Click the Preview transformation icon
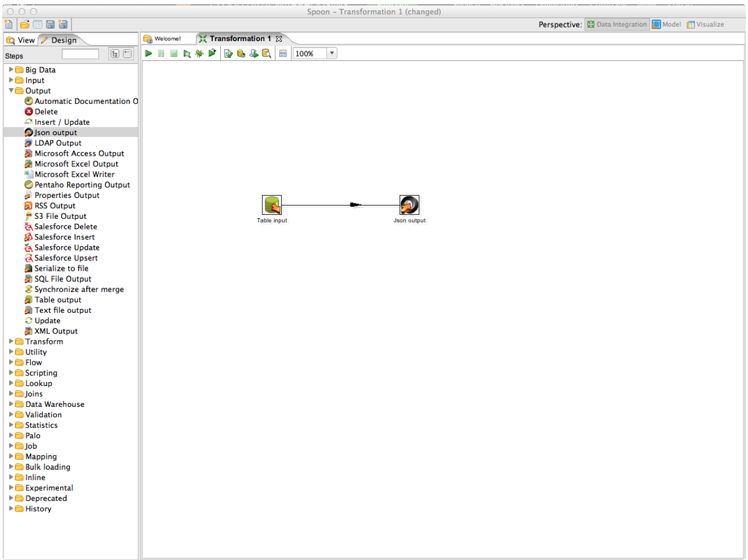 [187, 53]
